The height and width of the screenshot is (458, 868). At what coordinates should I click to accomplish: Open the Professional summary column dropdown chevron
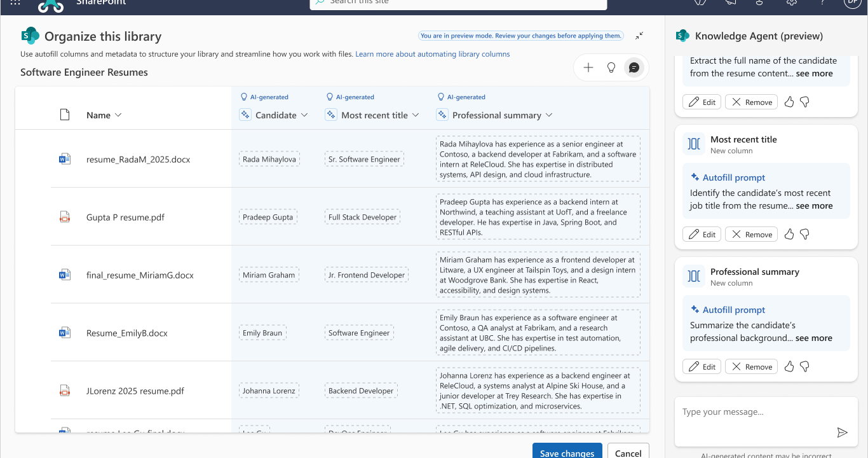549,115
